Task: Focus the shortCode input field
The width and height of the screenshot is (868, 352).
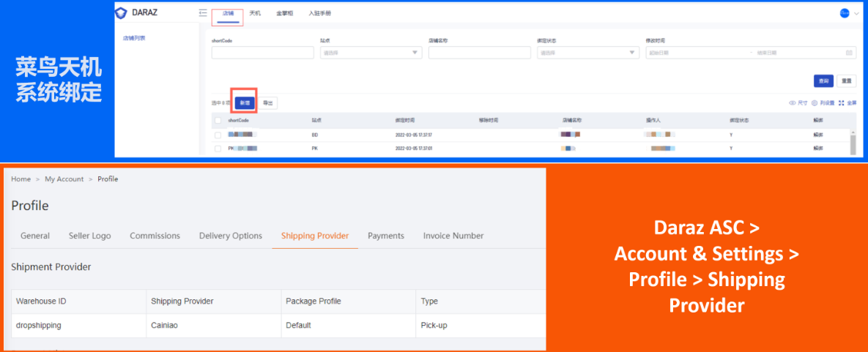Action: [x=262, y=53]
